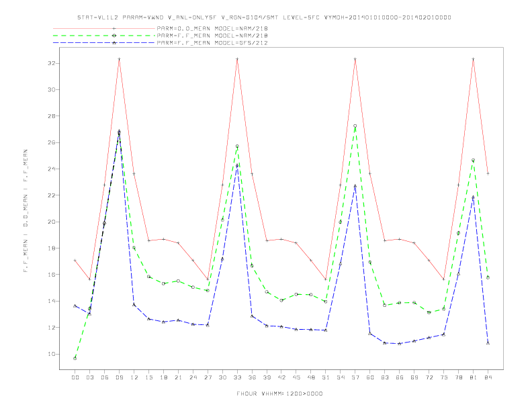
Task: Click x-axis tick label 33
Action: click(237, 377)
